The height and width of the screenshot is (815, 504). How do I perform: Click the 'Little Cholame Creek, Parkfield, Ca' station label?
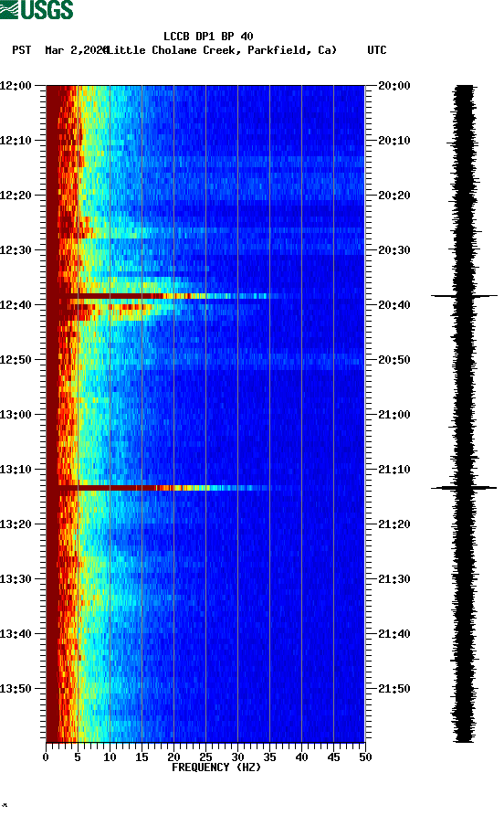pyautogui.click(x=222, y=50)
